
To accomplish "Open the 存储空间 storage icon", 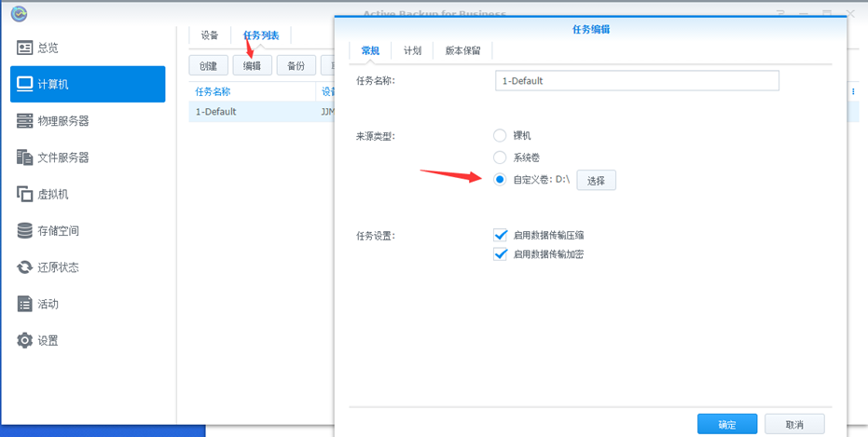I will point(25,231).
